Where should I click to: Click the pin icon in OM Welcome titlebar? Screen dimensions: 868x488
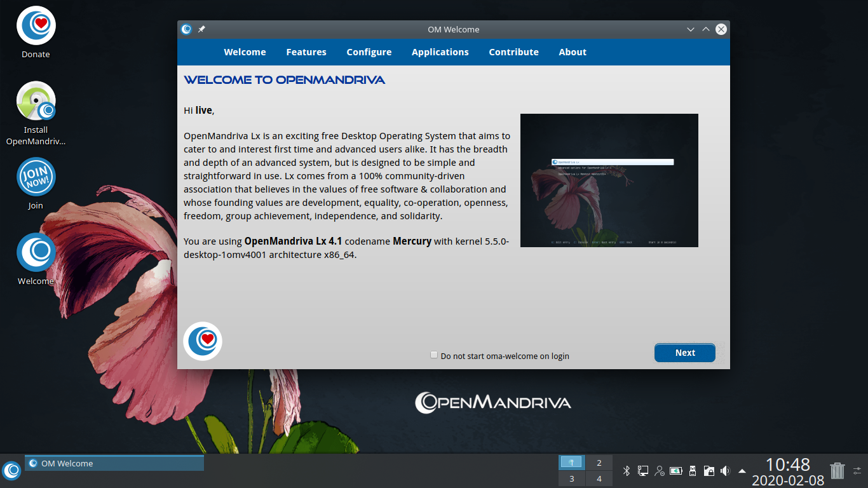click(201, 29)
